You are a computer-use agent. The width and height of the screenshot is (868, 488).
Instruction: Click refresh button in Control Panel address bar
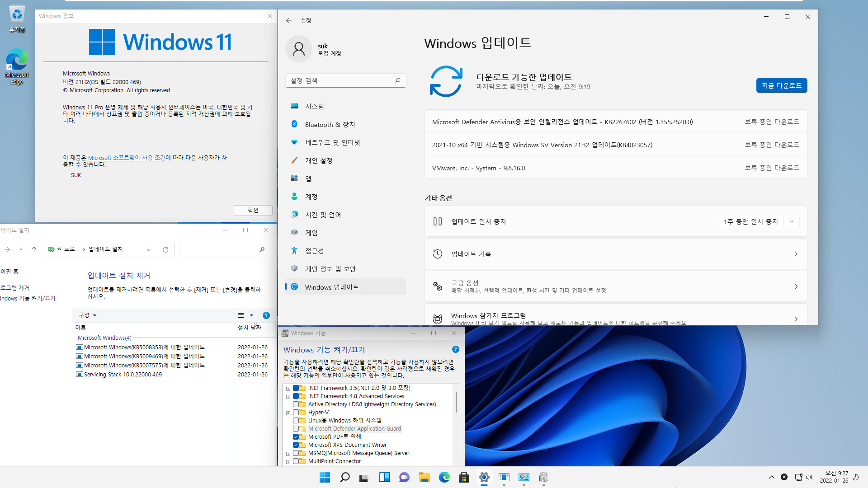pos(165,249)
